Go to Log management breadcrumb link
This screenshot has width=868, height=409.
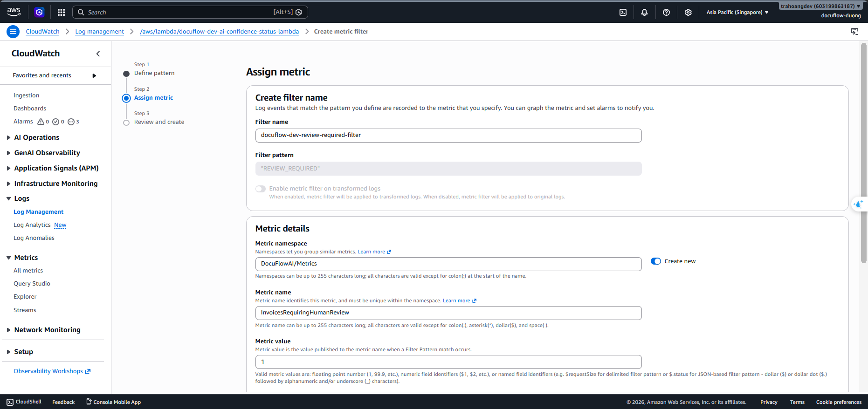click(x=100, y=32)
